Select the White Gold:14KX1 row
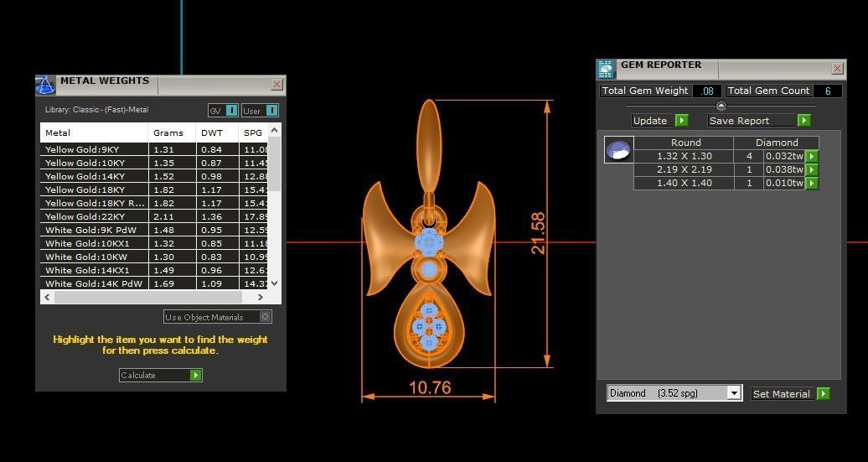The width and height of the screenshot is (868, 462). (x=154, y=270)
